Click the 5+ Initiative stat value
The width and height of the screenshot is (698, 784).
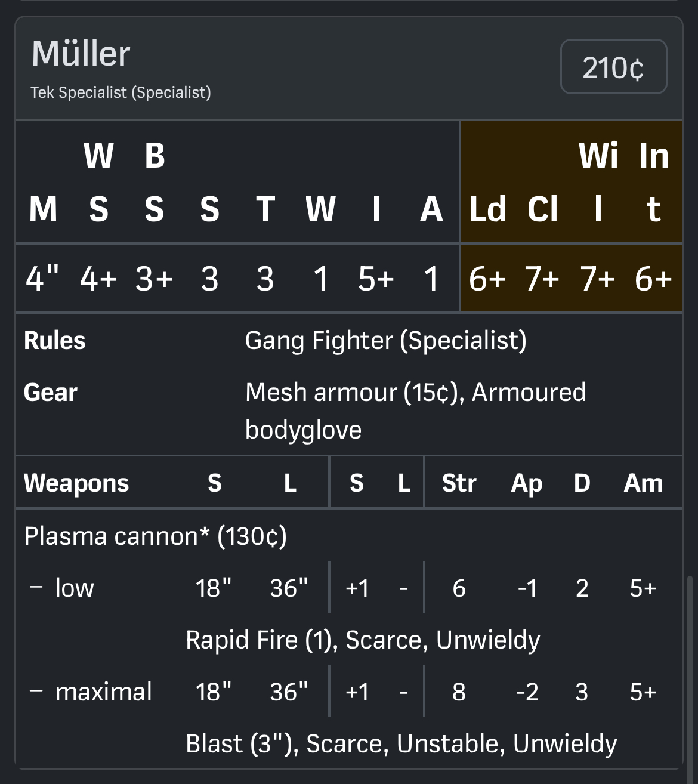pyautogui.click(x=376, y=279)
